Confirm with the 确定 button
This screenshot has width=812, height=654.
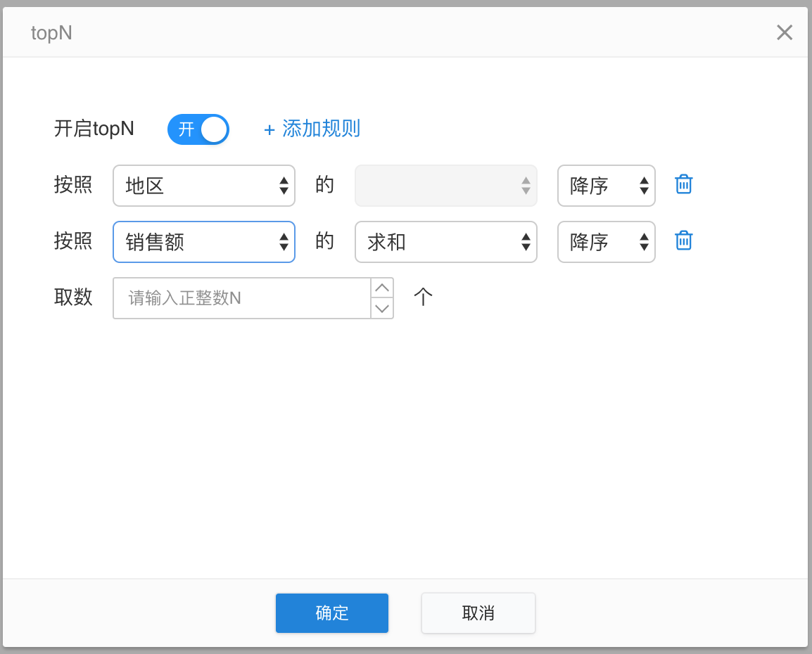[332, 613]
